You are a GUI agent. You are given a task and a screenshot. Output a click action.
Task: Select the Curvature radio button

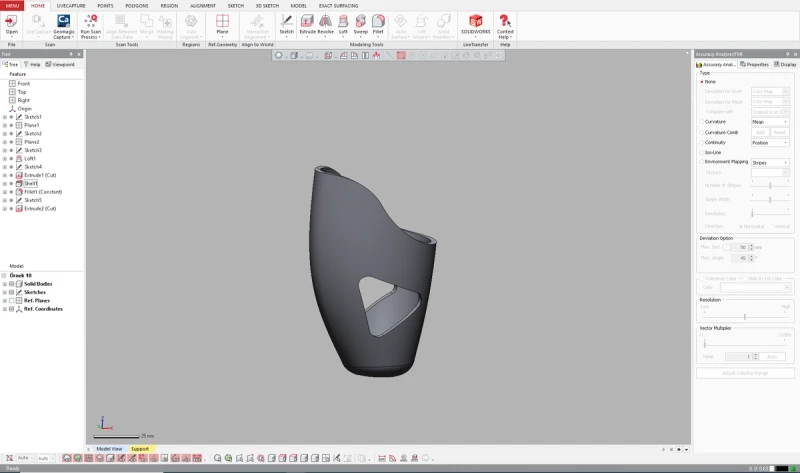702,122
